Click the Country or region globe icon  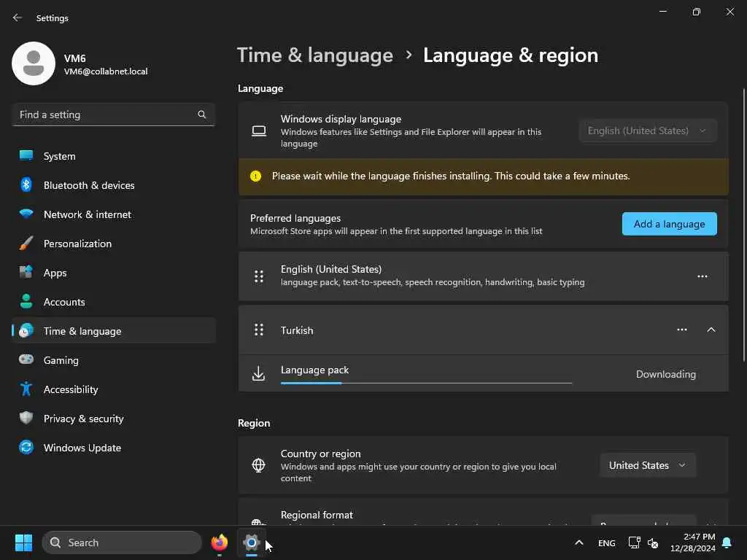[x=258, y=465]
